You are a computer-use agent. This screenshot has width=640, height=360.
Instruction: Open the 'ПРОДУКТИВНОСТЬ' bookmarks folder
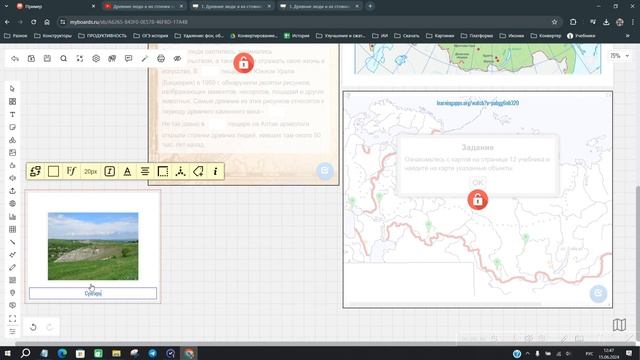(102, 36)
